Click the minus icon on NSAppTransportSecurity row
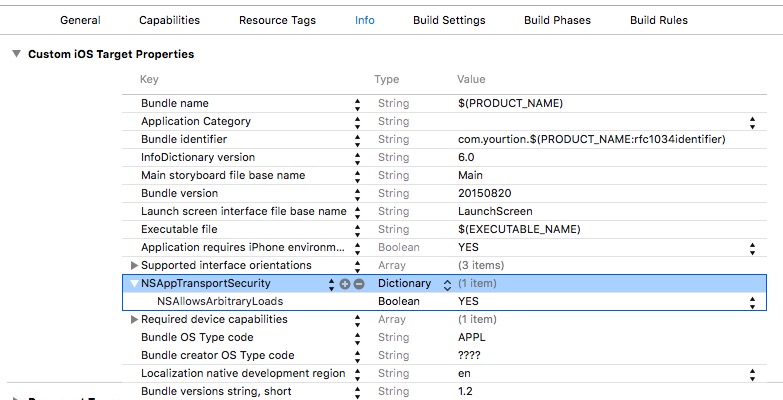This screenshot has height=400, width=783. (x=358, y=284)
